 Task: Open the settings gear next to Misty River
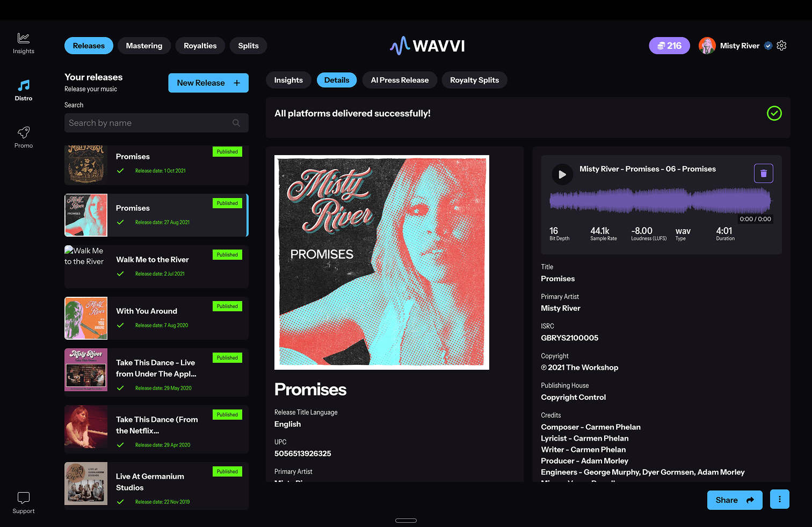point(781,46)
